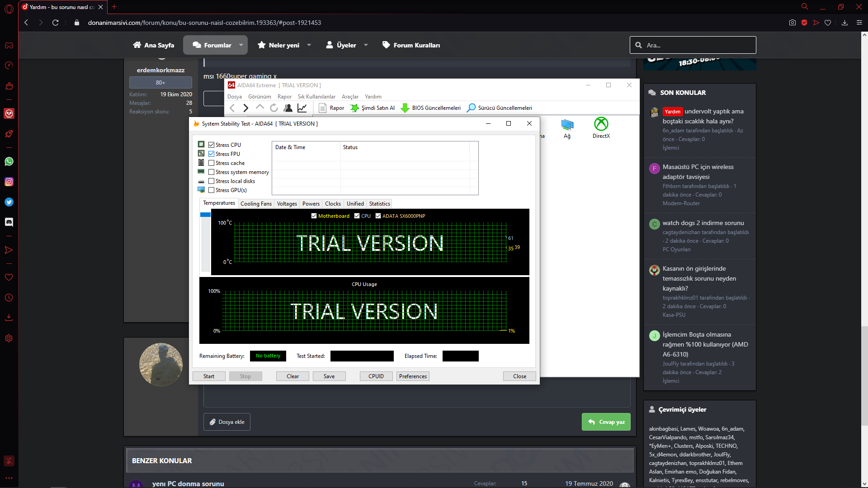Image resolution: width=868 pixels, height=488 pixels.
Task: Expand Üyeler dropdown arrow
Action: [x=366, y=45]
